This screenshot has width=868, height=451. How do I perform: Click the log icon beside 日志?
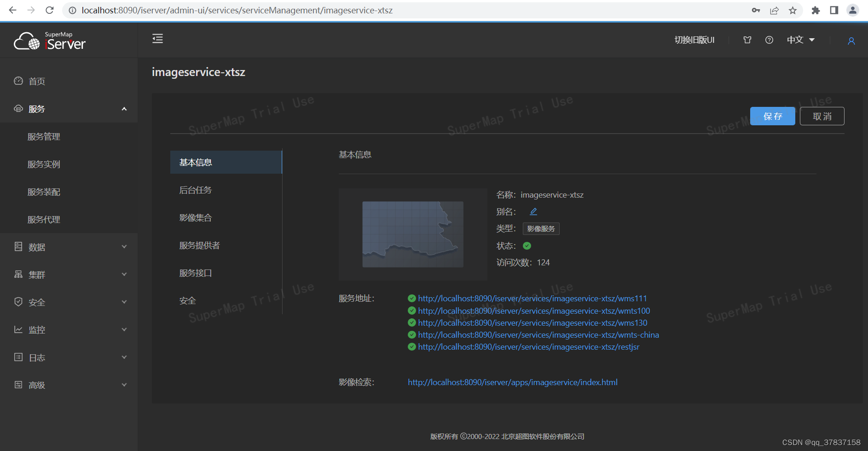[x=18, y=357]
